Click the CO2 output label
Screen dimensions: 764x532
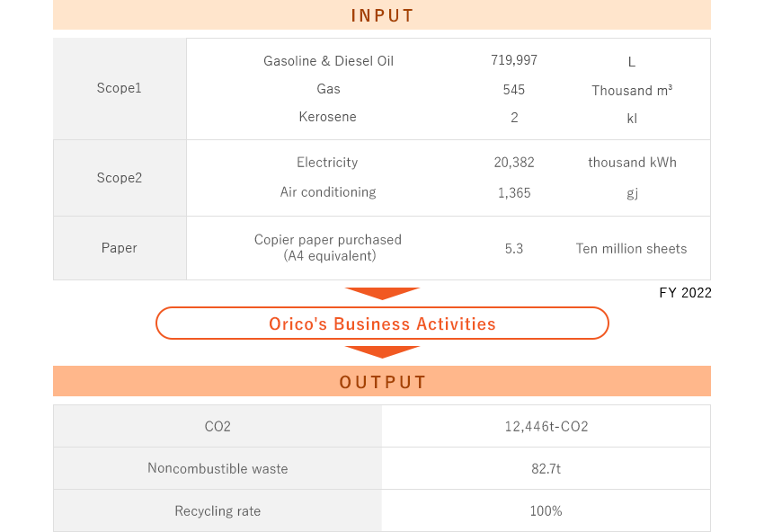(218, 426)
